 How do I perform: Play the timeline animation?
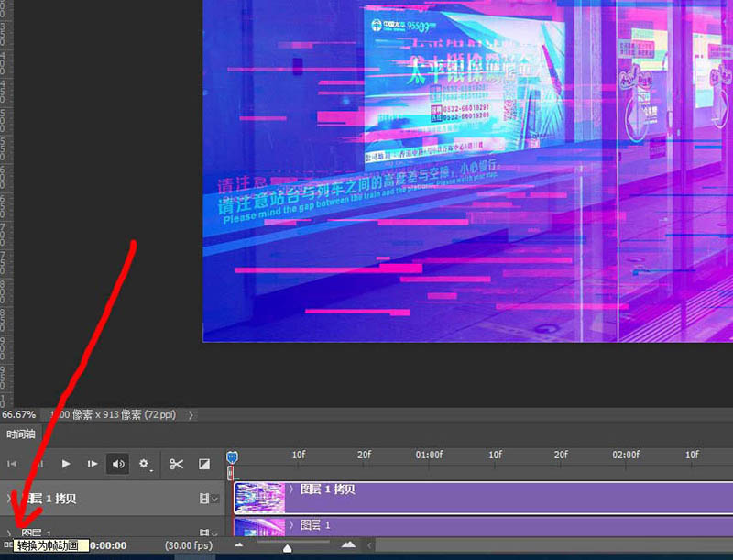66,464
